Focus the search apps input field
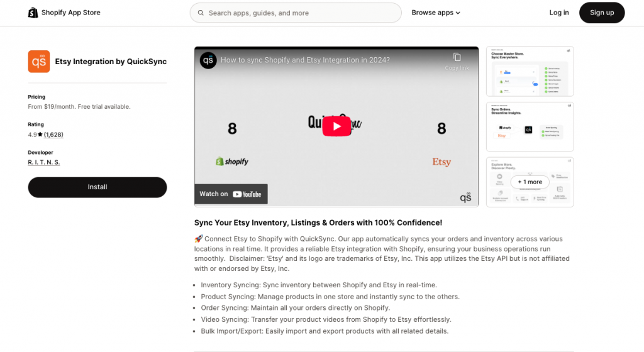644x352 pixels. 296,13
